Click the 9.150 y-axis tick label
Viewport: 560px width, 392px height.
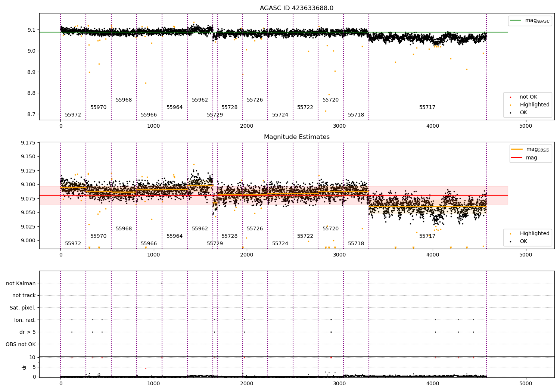(28, 156)
